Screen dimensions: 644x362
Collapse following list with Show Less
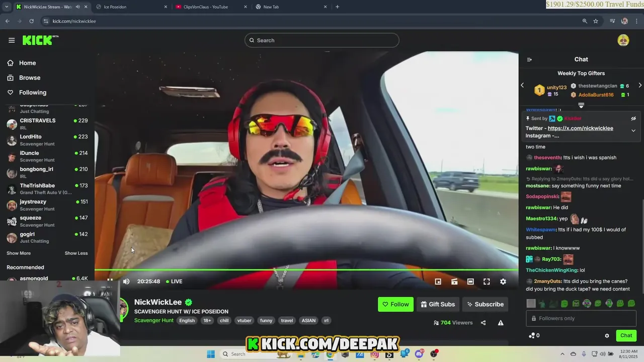point(76,253)
